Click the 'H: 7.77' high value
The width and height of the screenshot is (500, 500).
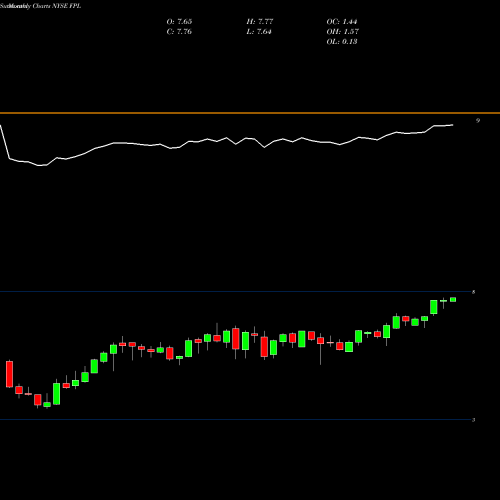pyautogui.click(x=260, y=22)
